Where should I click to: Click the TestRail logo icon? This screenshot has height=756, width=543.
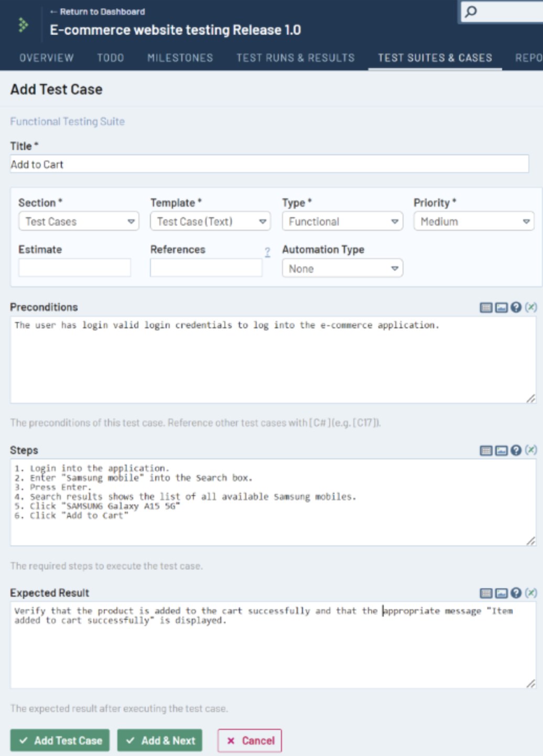click(23, 25)
